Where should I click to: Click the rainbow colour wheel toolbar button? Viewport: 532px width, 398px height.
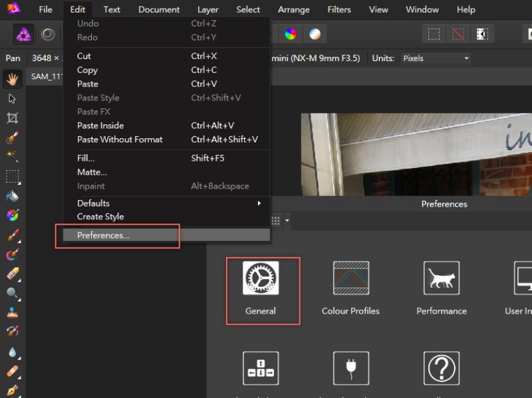[x=291, y=34]
